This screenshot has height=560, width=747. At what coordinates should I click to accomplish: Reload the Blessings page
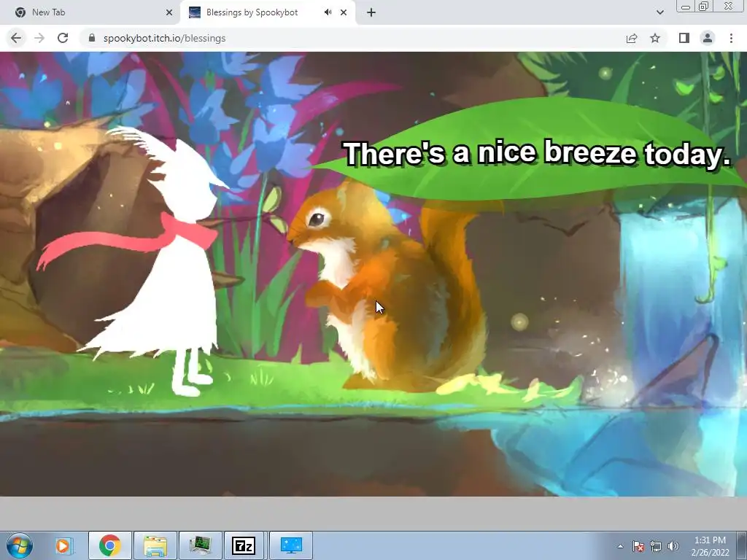[63, 38]
